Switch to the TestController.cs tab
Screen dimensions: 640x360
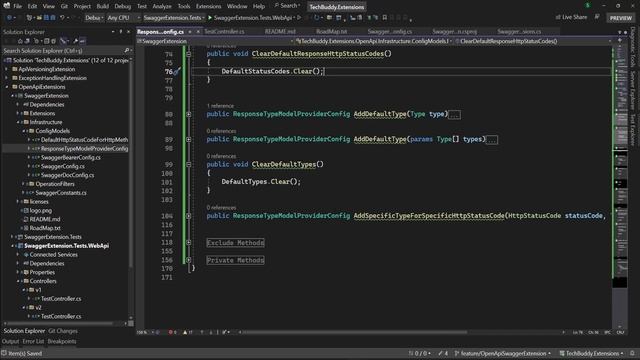point(224,31)
